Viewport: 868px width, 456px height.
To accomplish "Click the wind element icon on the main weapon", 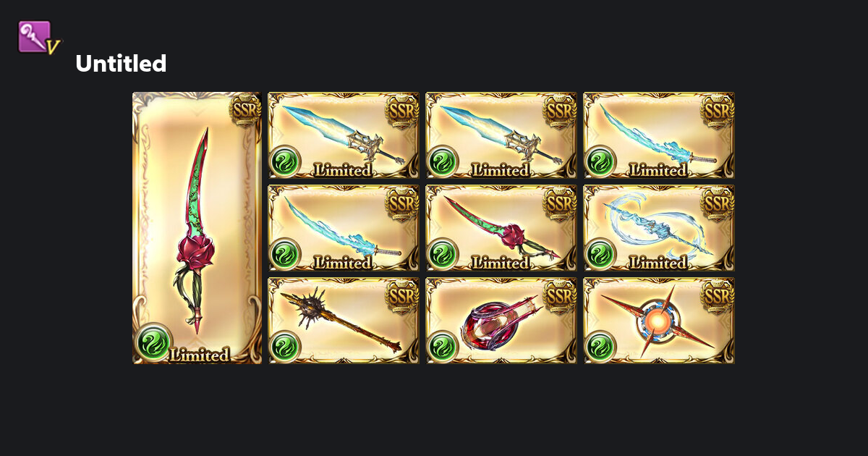I will 154,342.
